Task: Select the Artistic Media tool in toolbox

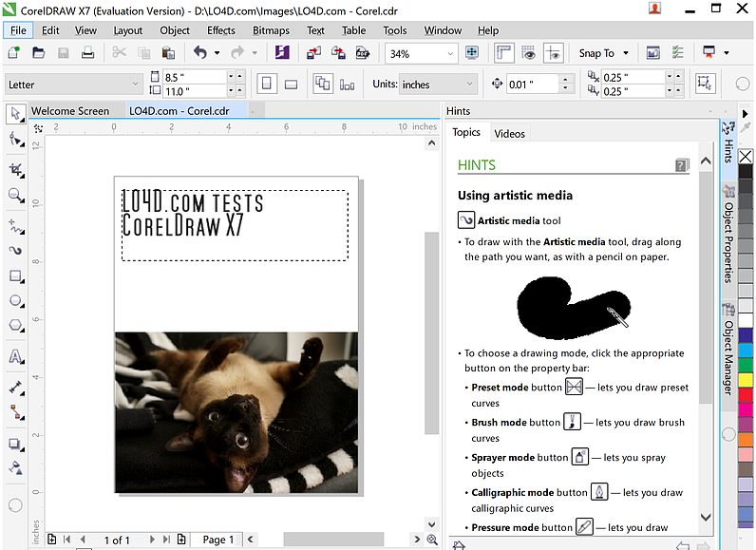Action: click(x=16, y=250)
